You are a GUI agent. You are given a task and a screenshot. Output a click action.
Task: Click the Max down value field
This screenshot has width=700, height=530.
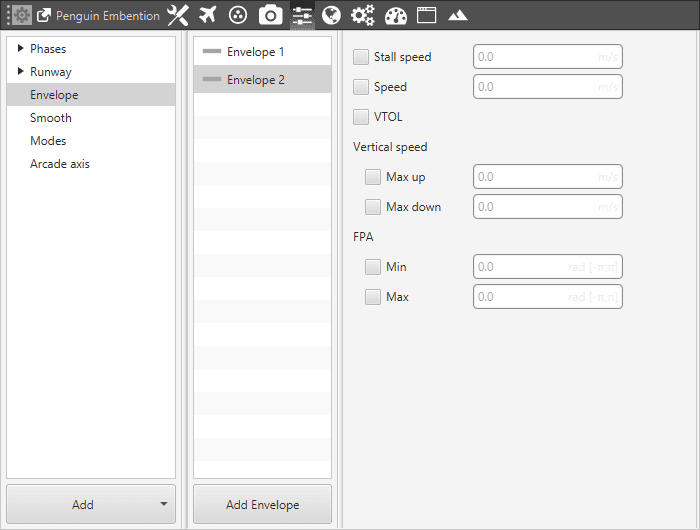(x=548, y=207)
